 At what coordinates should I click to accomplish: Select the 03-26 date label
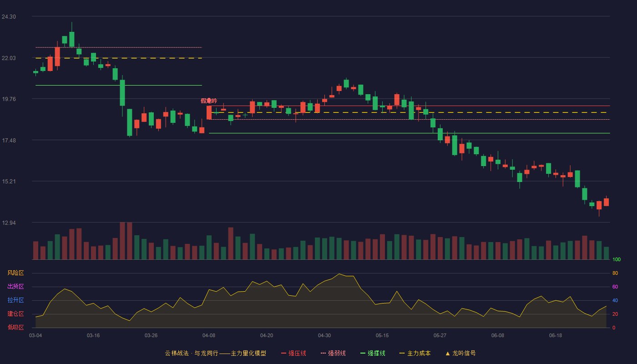(x=151, y=335)
